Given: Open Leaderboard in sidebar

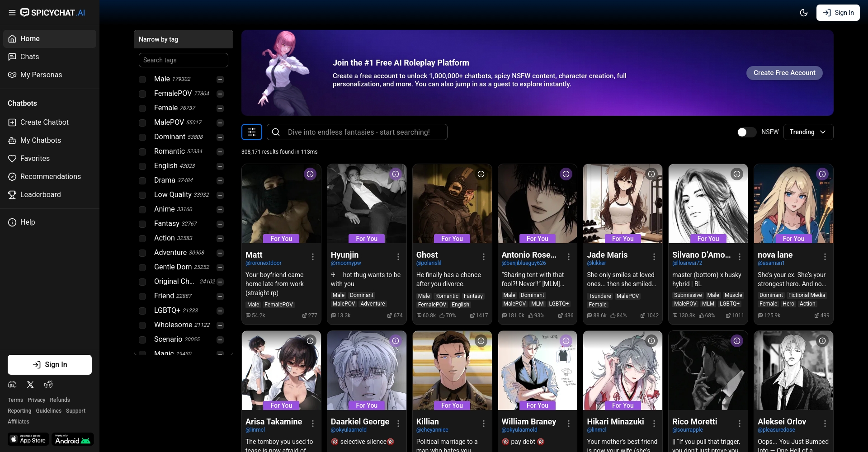Looking at the screenshot, I should pos(50,195).
